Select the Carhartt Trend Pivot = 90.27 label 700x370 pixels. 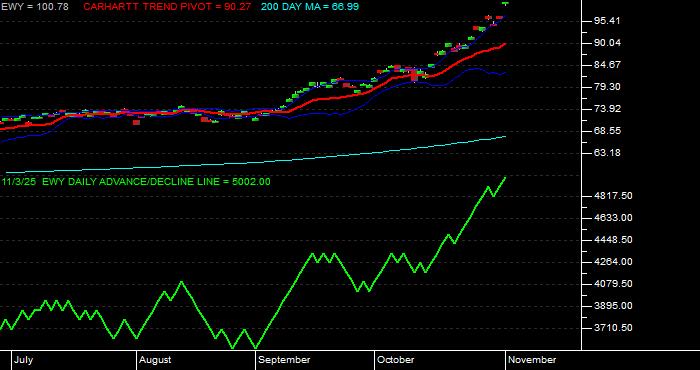167,7
